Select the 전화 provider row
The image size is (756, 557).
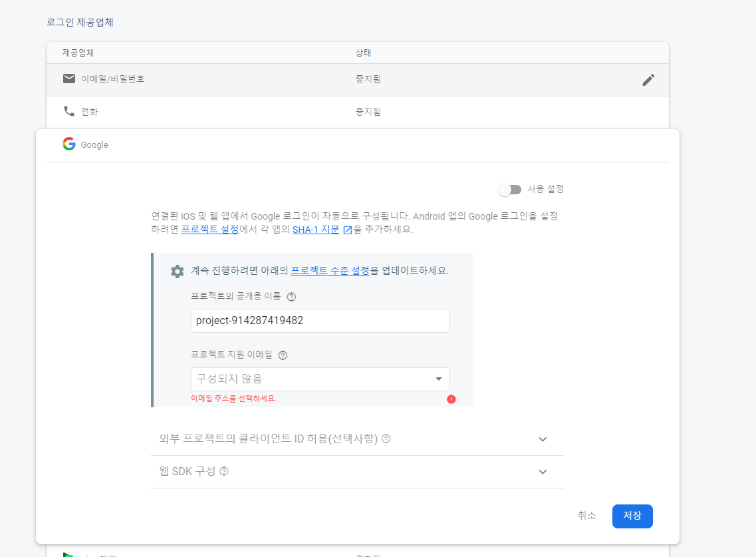[357, 112]
